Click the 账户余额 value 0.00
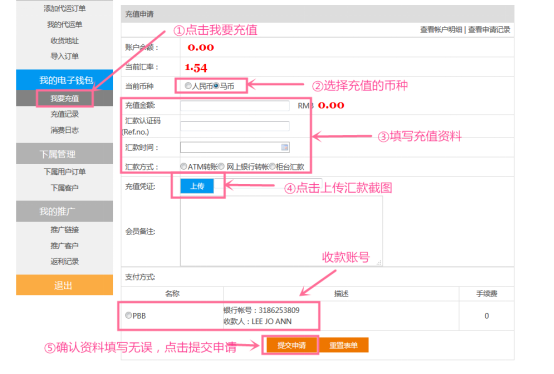The width and height of the screenshot is (554, 374). tap(201, 47)
